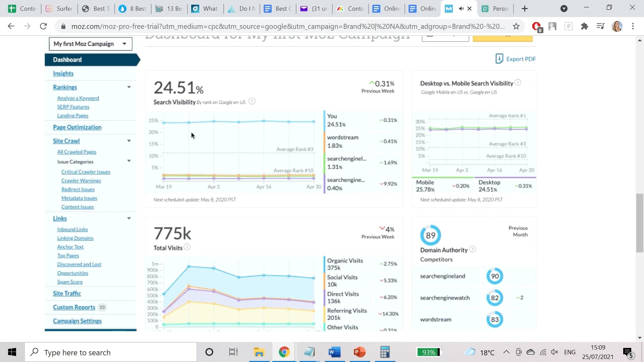Click the Analyze a Keyword link
644x362 pixels.
click(78, 98)
